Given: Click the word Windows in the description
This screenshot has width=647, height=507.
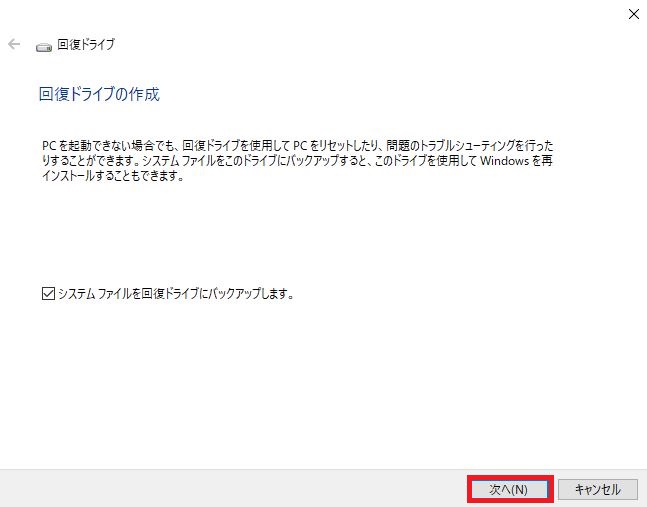Looking at the screenshot, I should (x=504, y=161).
